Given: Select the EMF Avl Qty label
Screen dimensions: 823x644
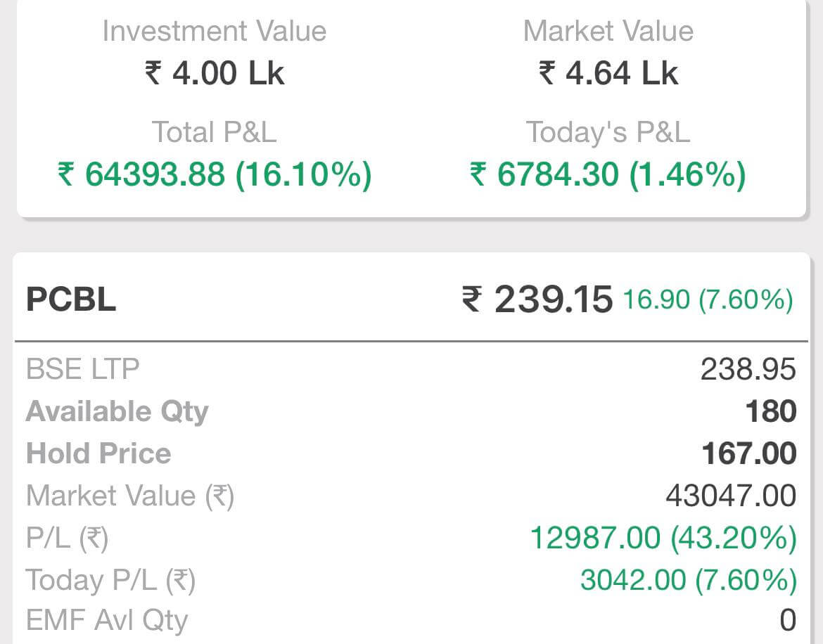Looking at the screenshot, I should [x=107, y=620].
